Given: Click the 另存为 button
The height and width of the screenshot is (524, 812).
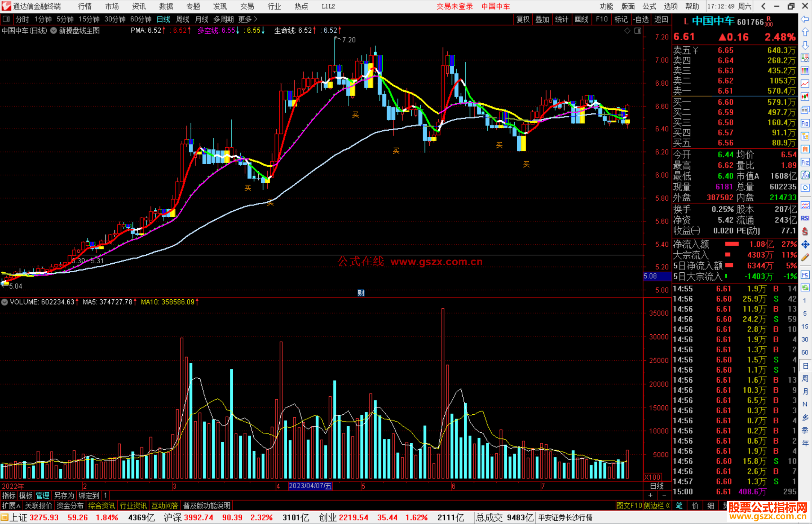Looking at the screenshot, I should (x=64, y=495).
